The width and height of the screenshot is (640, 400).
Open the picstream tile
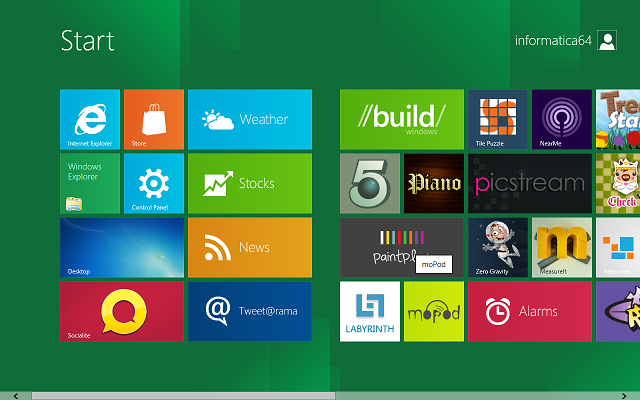coord(530,183)
